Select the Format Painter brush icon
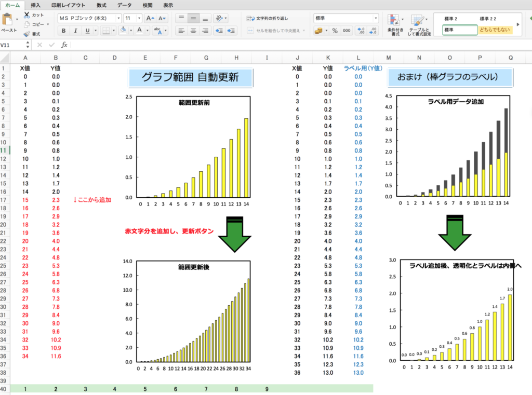This screenshot has width=532, height=395. (x=26, y=33)
